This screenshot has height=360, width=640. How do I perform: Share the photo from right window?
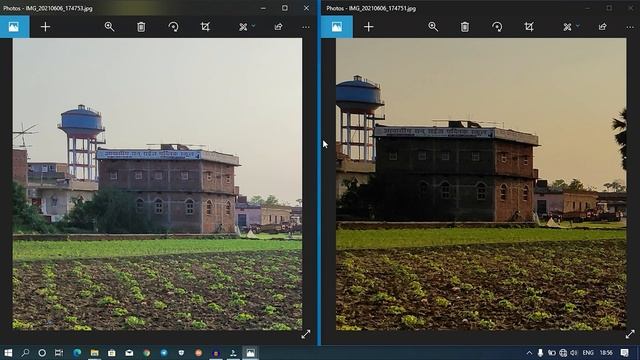tap(602, 27)
